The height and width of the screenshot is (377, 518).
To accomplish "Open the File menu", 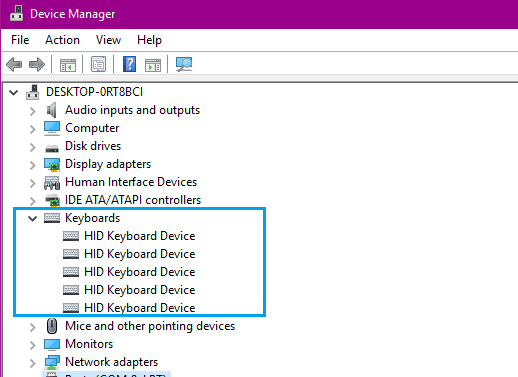I will 20,40.
